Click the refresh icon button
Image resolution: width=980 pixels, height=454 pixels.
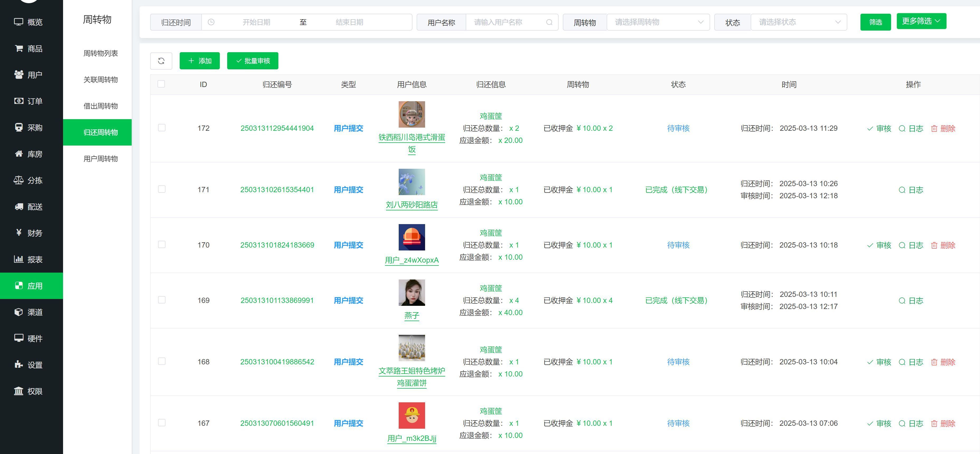(x=161, y=61)
